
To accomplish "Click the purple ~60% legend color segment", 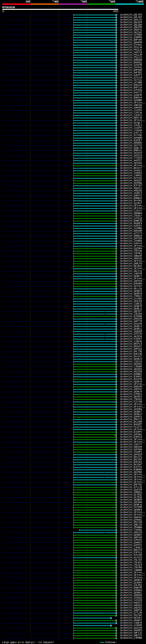I will coord(73,4).
